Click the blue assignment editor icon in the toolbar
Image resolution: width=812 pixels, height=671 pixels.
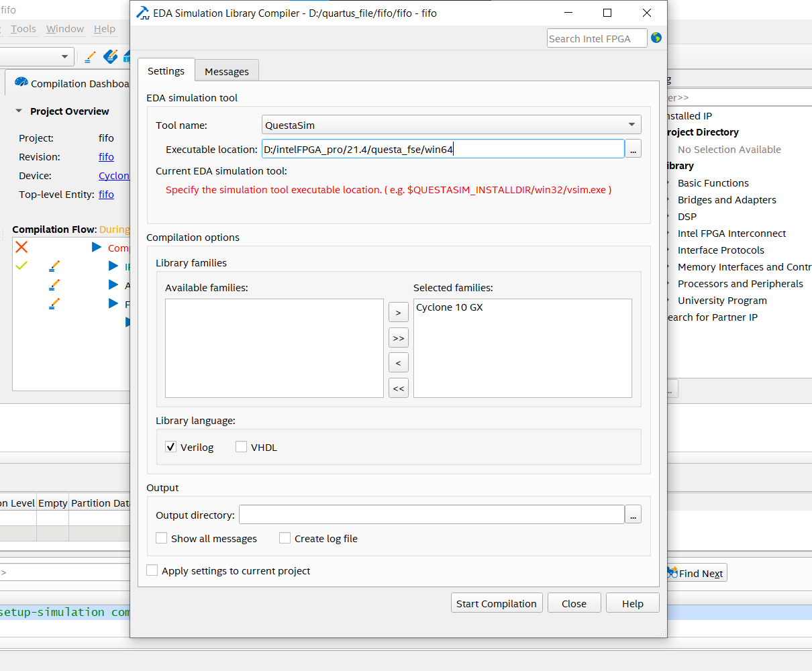click(110, 57)
